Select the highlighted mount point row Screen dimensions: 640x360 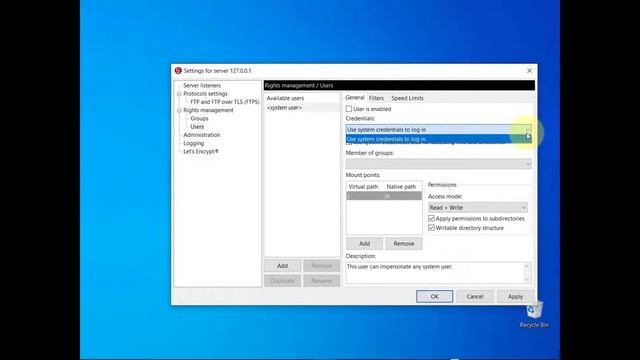(x=384, y=196)
